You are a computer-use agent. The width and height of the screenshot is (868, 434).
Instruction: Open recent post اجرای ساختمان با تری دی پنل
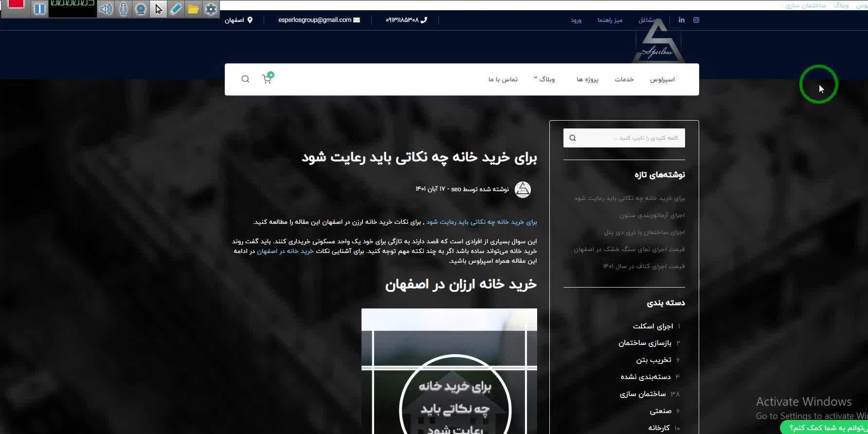point(644,232)
